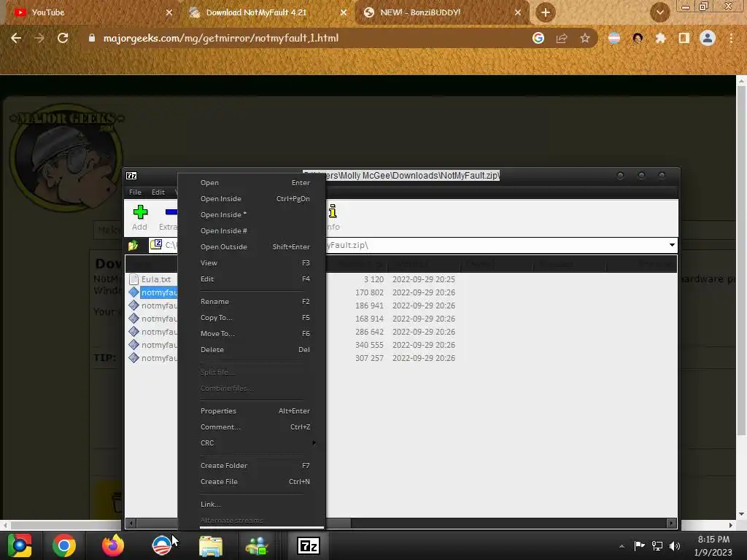The image size is (747, 560).
Task: Click the browser page vertical scrollbar
Action: click(741, 262)
